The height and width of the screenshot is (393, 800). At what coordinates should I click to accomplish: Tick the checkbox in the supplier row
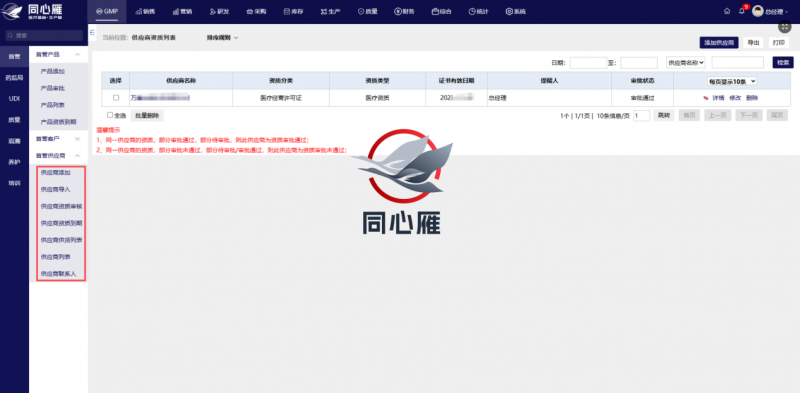tap(116, 97)
